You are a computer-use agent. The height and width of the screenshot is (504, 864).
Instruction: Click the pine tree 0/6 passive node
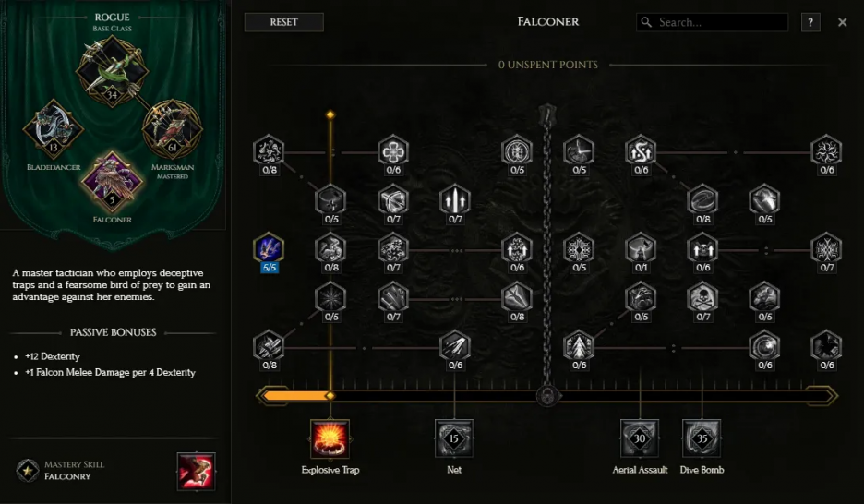(579, 346)
